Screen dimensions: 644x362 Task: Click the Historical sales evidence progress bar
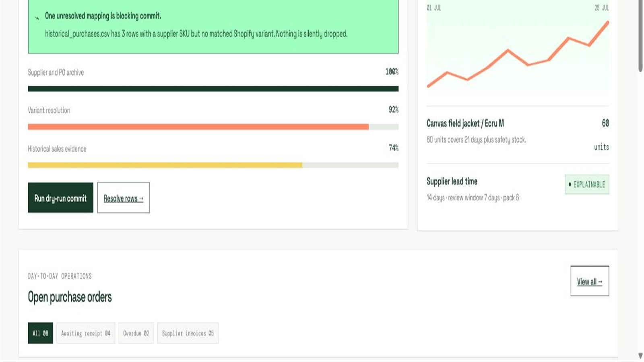213,165
